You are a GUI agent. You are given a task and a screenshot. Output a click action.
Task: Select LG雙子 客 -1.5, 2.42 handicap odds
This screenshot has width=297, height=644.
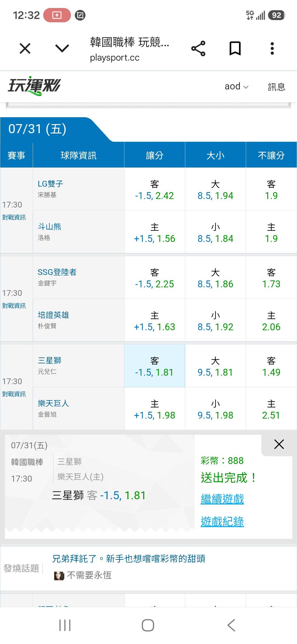155,189
